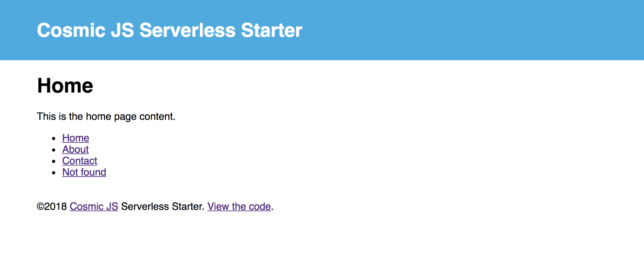Screen dimensions: 644x279
Task: Open the View the code link
Action: click(x=239, y=206)
